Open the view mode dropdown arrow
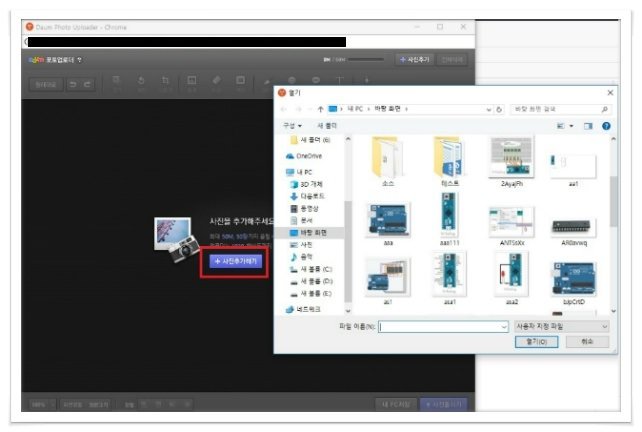Image resolution: width=642 pixels, height=432 pixels. (x=571, y=126)
